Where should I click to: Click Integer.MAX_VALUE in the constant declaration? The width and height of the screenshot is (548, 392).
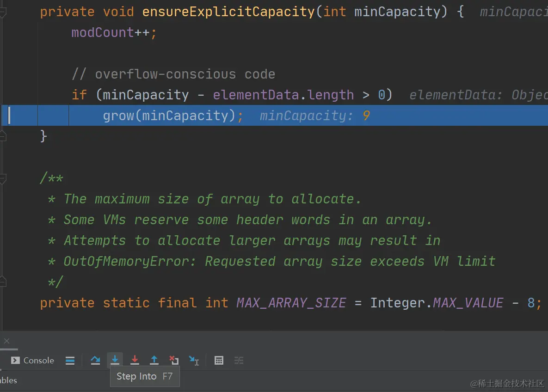click(437, 303)
